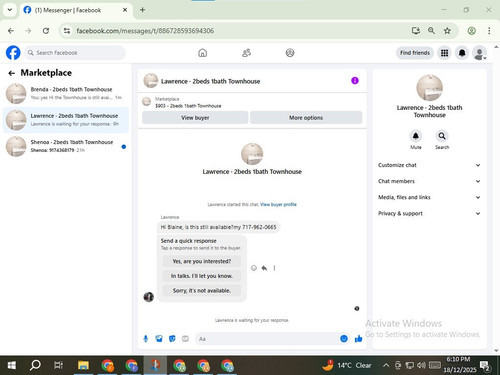
Task: Open the install app icon in address bar
Action: [x=416, y=31]
